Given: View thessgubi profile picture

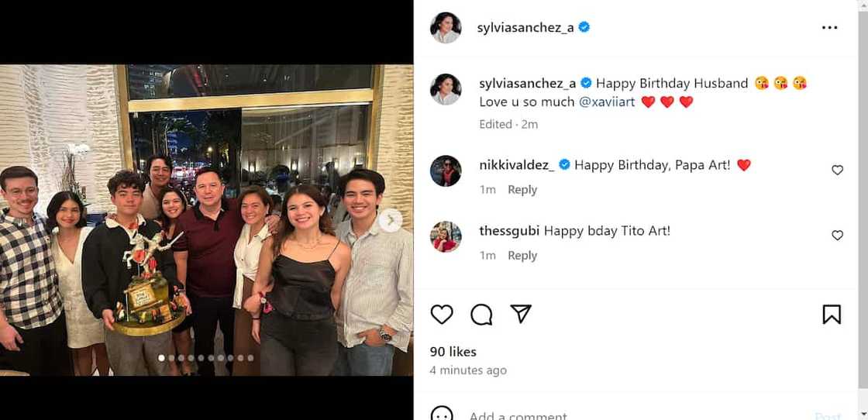Looking at the screenshot, I should (x=446, y=237).
